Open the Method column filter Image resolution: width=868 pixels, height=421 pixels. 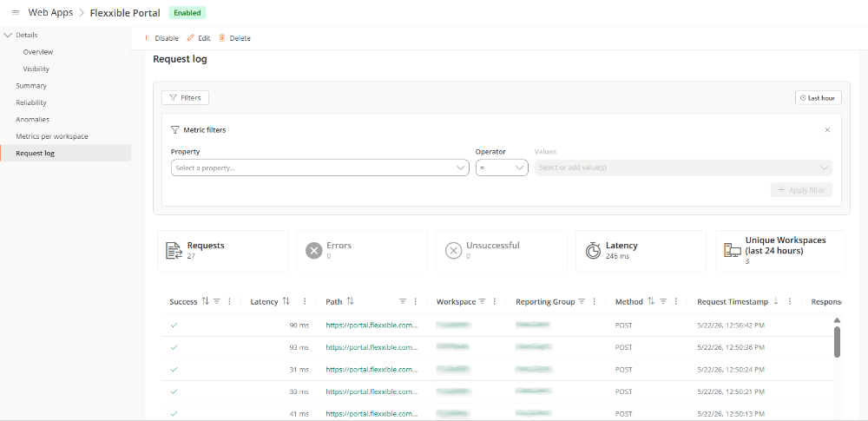[x=663, y=301]
